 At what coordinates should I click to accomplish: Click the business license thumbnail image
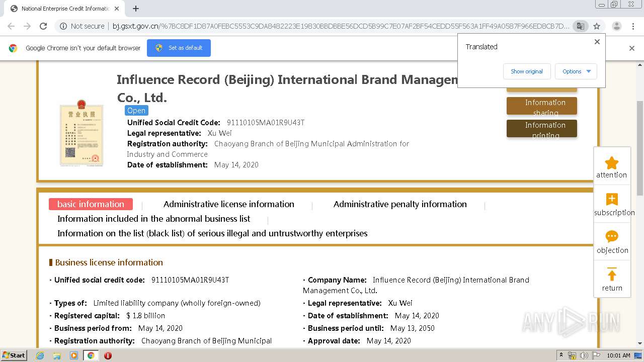pyautogui.click(x=82, y=133)
